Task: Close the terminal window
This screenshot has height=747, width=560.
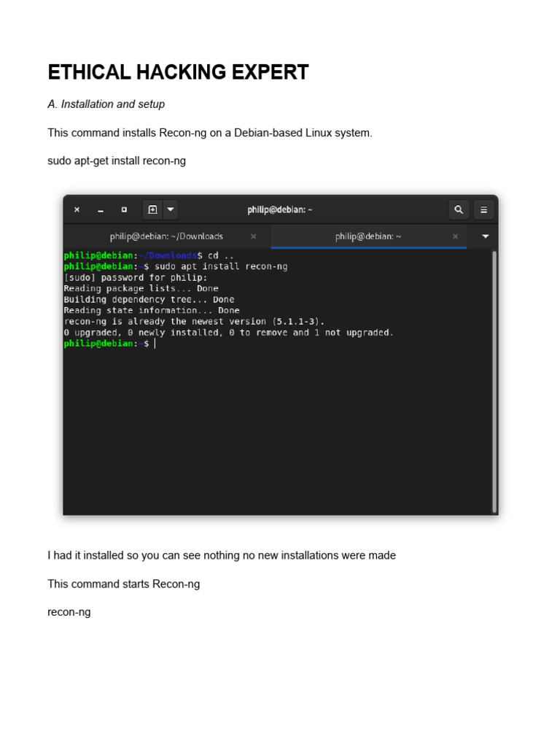Action: tap(77, 209)
